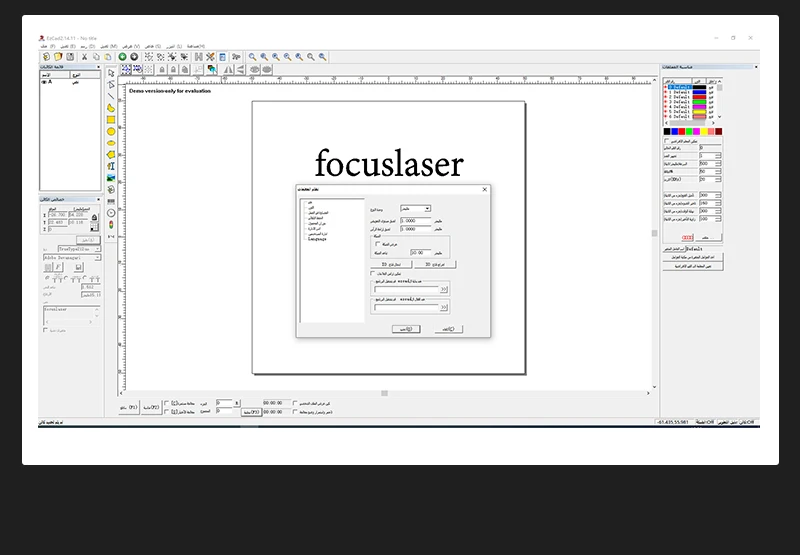
Task: Click the Cut scissors icon
Action: click(x=84, y=57)
